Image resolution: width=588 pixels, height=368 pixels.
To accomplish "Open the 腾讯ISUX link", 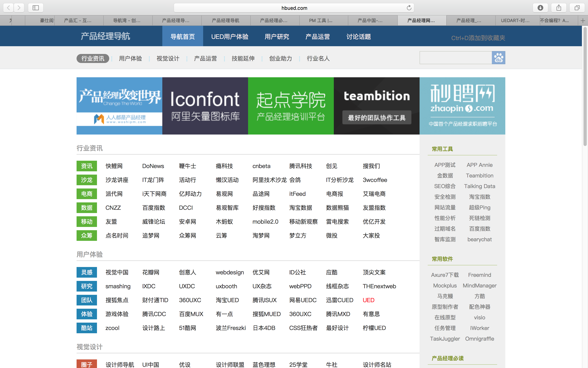I will click(264, 300).
